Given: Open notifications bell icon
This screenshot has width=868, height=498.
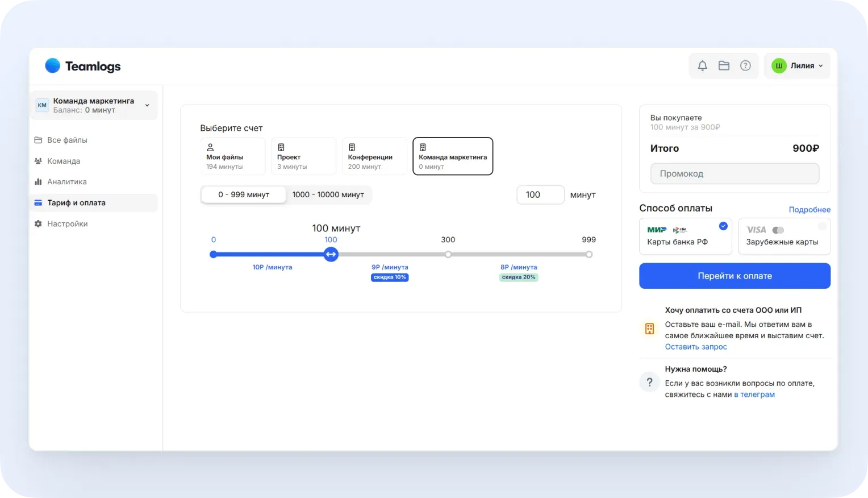Looking at the screenshot, I should coord(702,66).
